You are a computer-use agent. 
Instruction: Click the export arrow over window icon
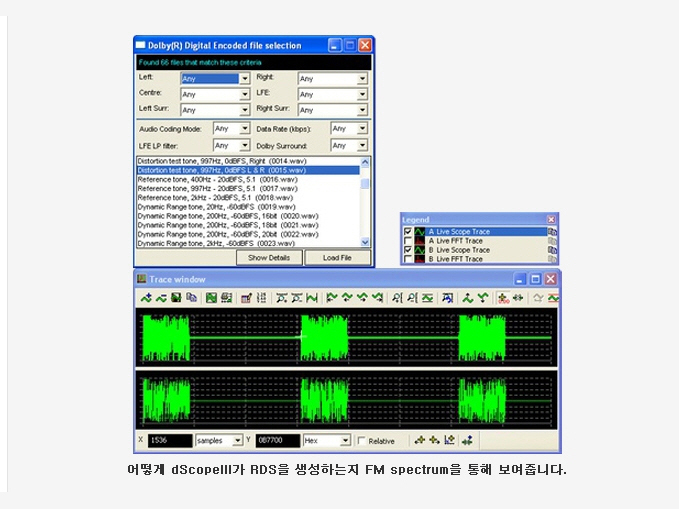tap(447, 298)
